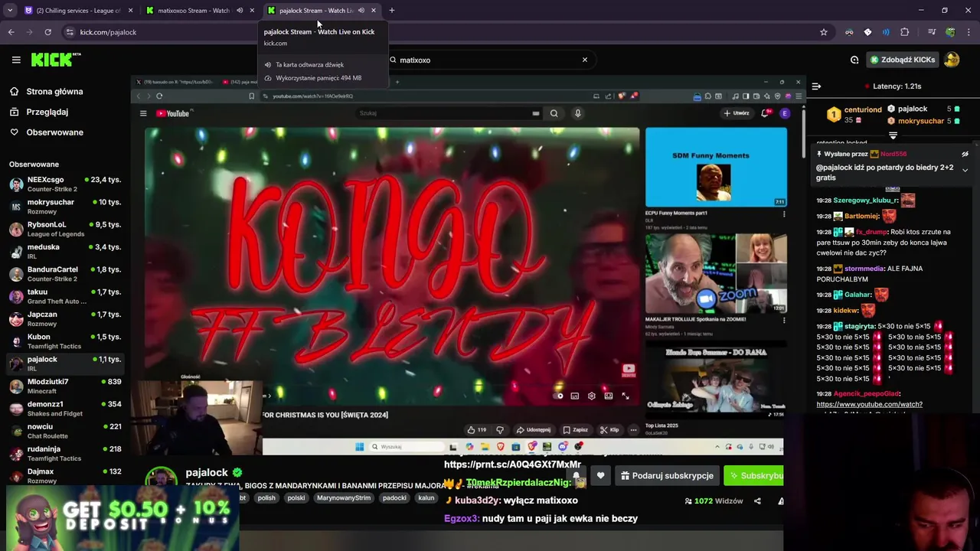Hide the pinned message from Nord556

(x=965, y=155)
